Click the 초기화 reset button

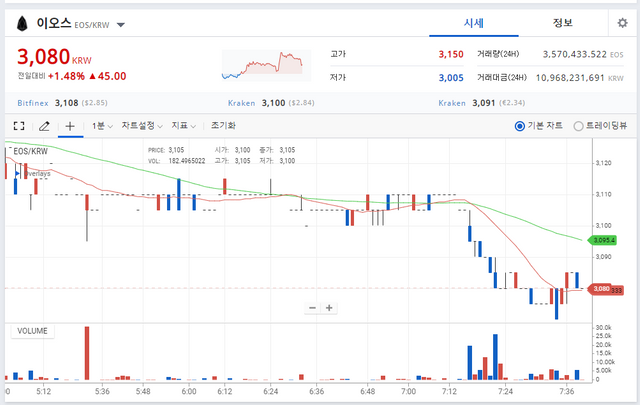223,125
